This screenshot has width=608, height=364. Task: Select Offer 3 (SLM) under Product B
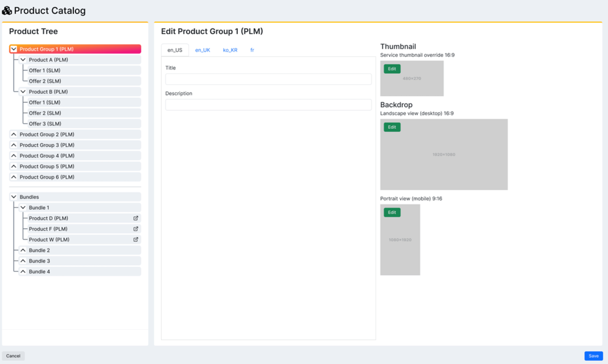pos(84,124)
